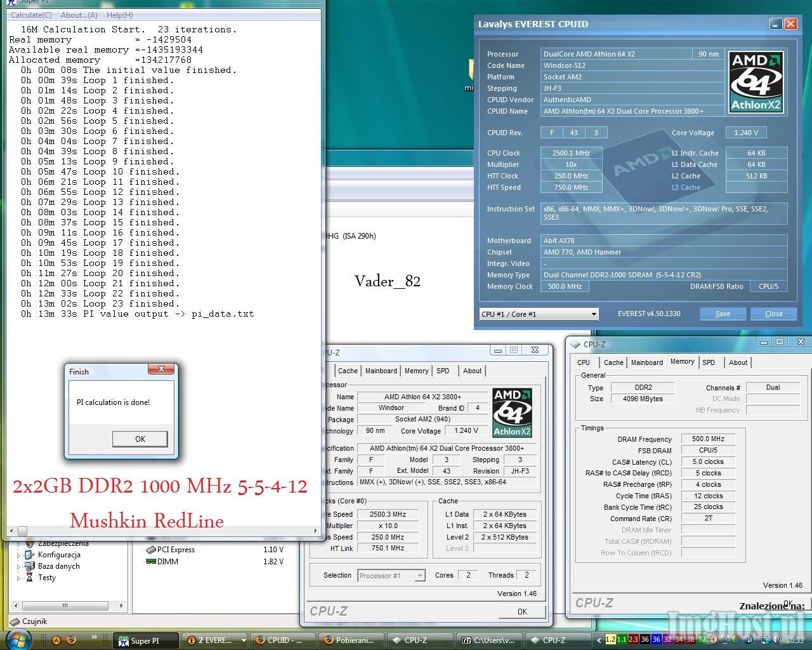Click the 34 temperature tray icon
The height and width of the screenshot is (650, 812).
[679, 640]
